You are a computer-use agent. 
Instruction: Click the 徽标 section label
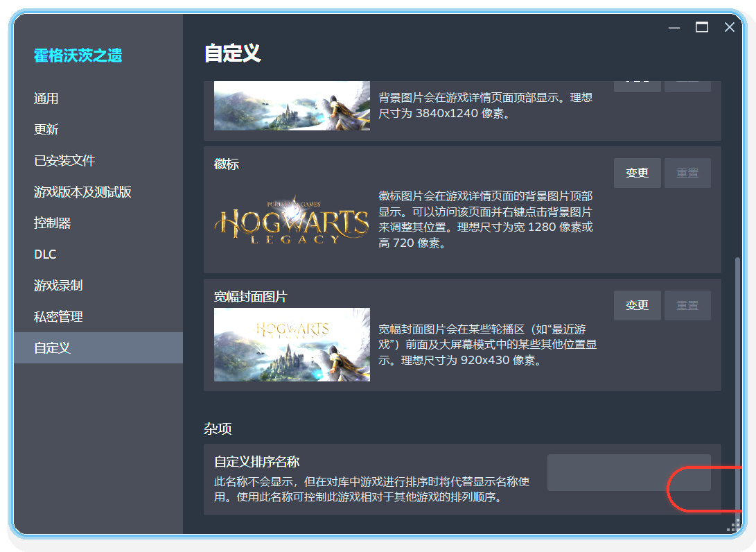[226, 164]
